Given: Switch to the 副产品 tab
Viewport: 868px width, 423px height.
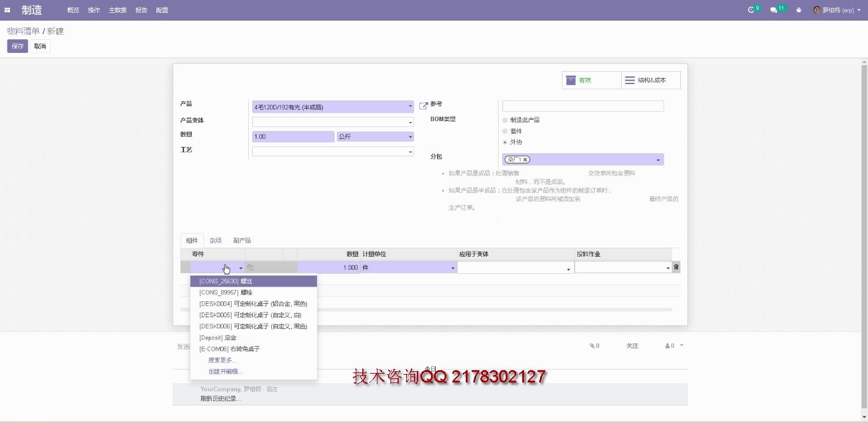Looking at the screenshot, I should pos(241,240).
